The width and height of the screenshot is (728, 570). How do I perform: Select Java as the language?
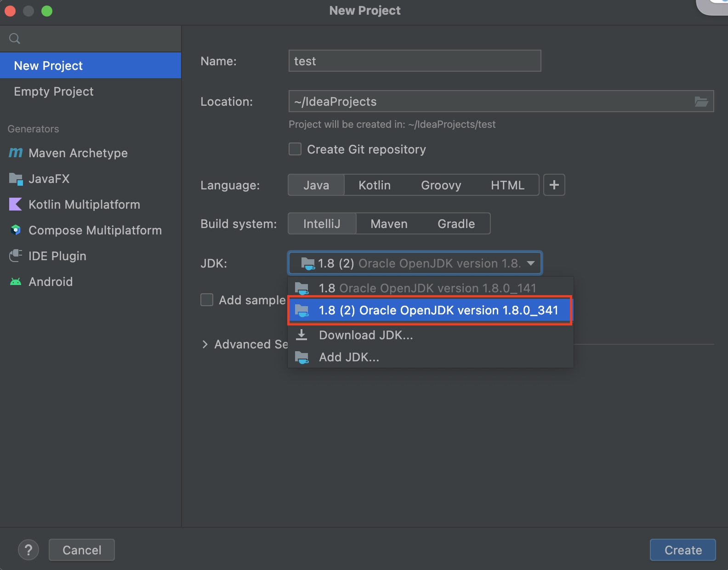click(x=316, y=185)
